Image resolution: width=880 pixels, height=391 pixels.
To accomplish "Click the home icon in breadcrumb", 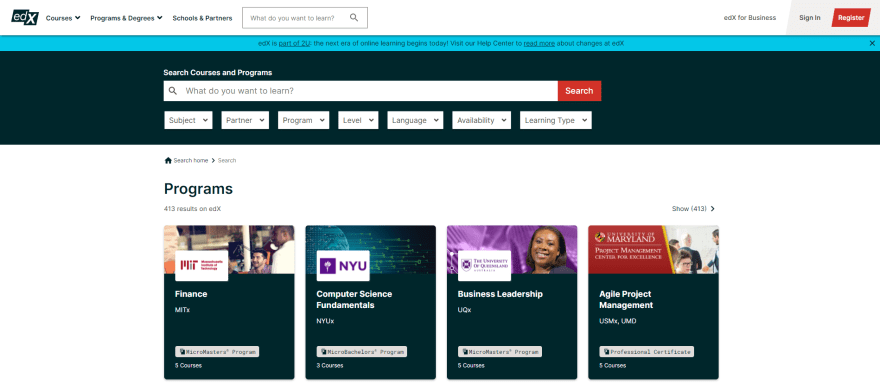I will pos(168,160).
